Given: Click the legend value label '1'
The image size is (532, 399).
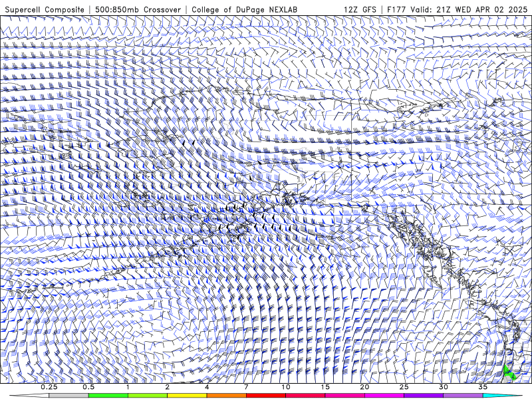Looking at the screenshot, I should pos(128,387).
